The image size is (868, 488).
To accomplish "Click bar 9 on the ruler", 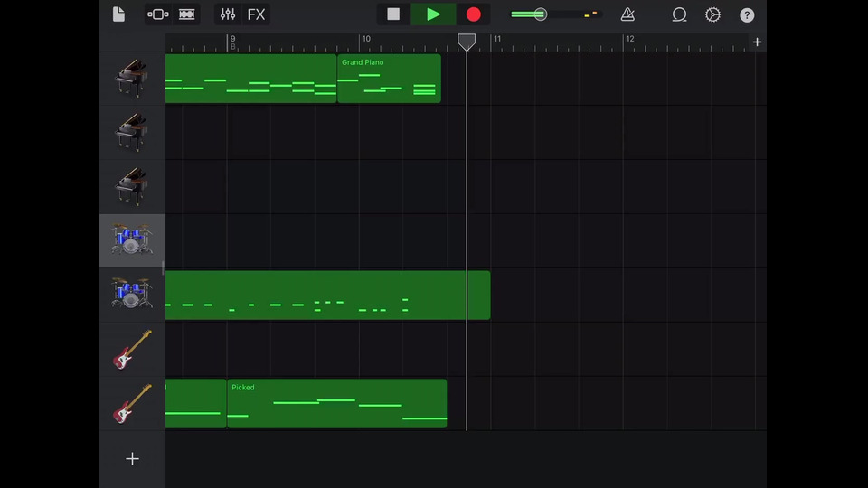I will [x=232, y=39].
